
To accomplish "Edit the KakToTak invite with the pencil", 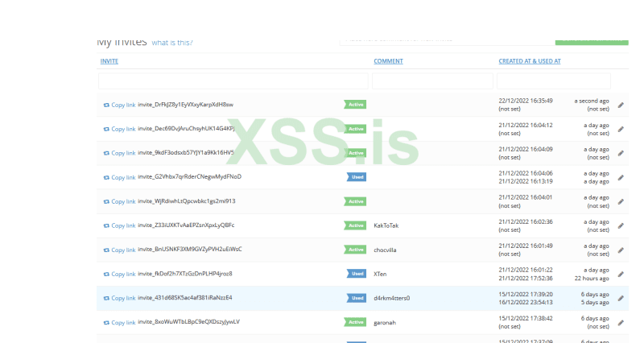I will [621, 226].
